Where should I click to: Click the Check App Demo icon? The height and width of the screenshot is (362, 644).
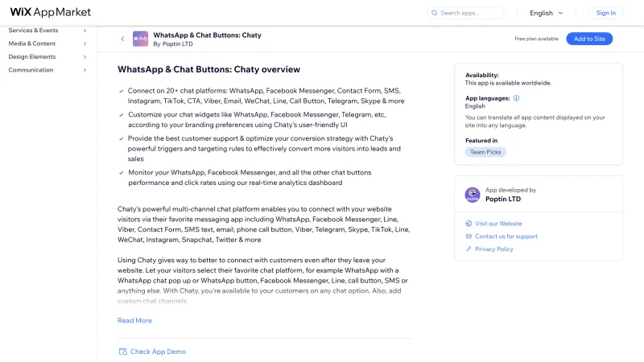coord(123,352)
